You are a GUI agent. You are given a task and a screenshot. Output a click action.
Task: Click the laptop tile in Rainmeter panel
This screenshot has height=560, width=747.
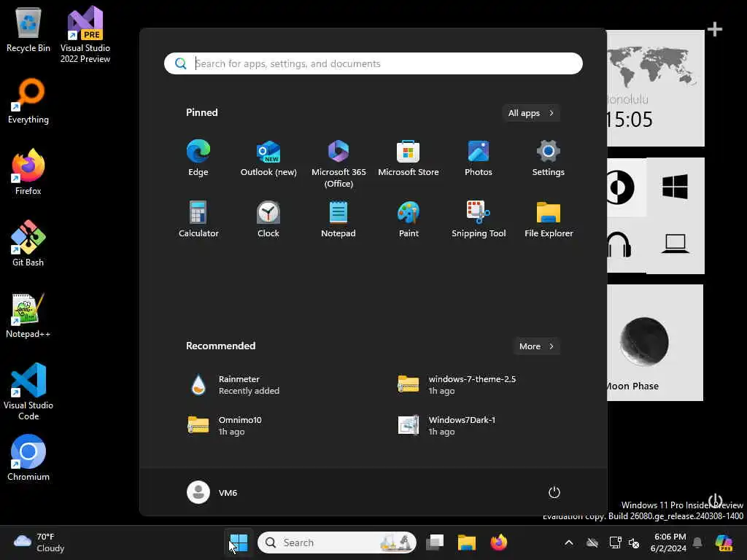tap(675, 245)
